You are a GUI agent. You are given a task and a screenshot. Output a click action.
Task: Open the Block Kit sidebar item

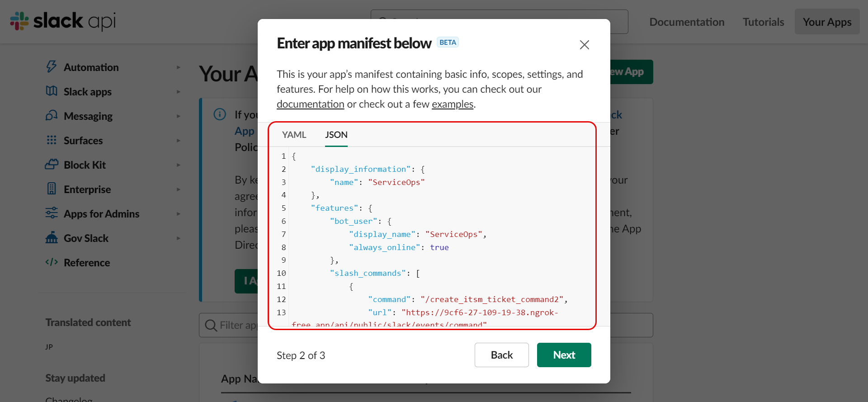(85, 165)
